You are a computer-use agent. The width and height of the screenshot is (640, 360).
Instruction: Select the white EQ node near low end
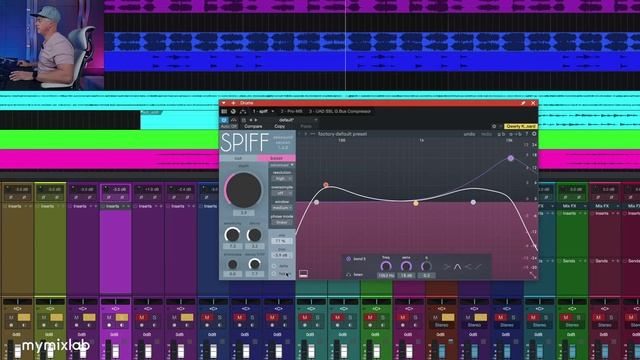point(316,202)
